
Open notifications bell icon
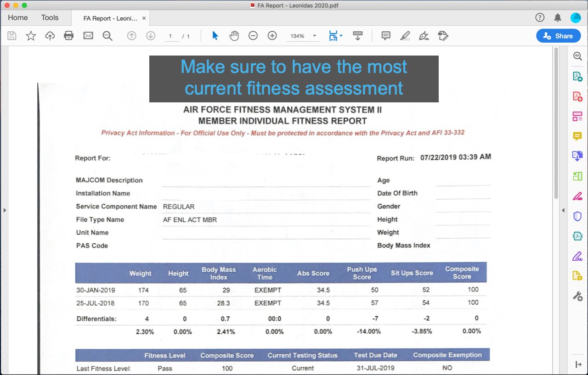pos(558,18)
